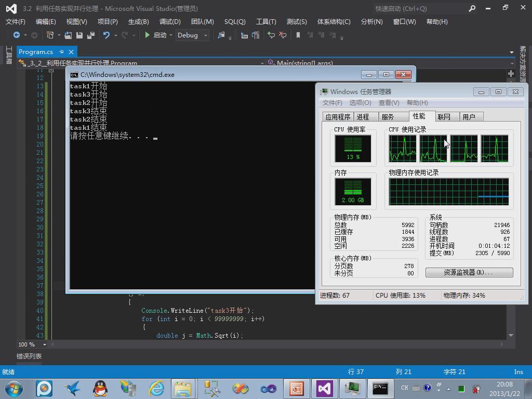Switch to cmd.exe taskbar button

(x=380, y=389)
